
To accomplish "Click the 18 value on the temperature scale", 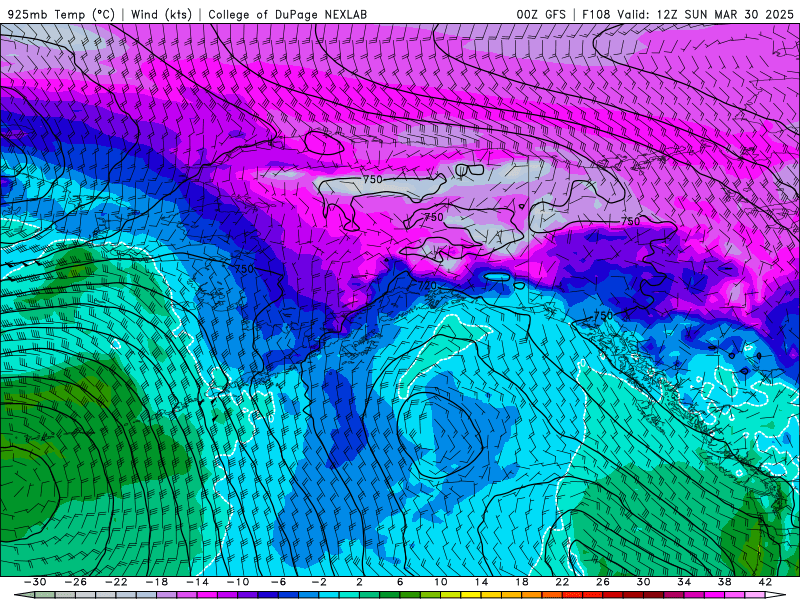I will point(521,582).
